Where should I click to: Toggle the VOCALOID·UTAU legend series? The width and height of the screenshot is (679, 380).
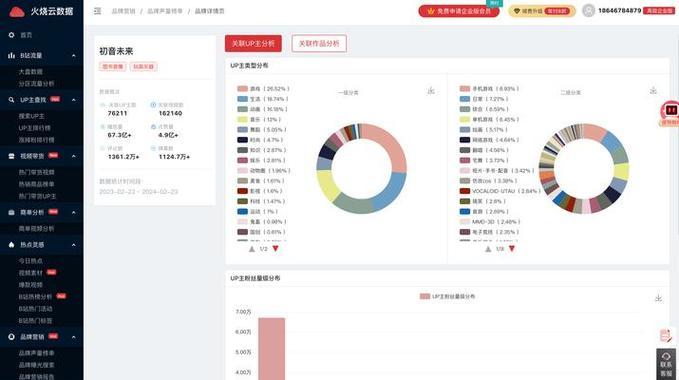(x=500, y=191)
